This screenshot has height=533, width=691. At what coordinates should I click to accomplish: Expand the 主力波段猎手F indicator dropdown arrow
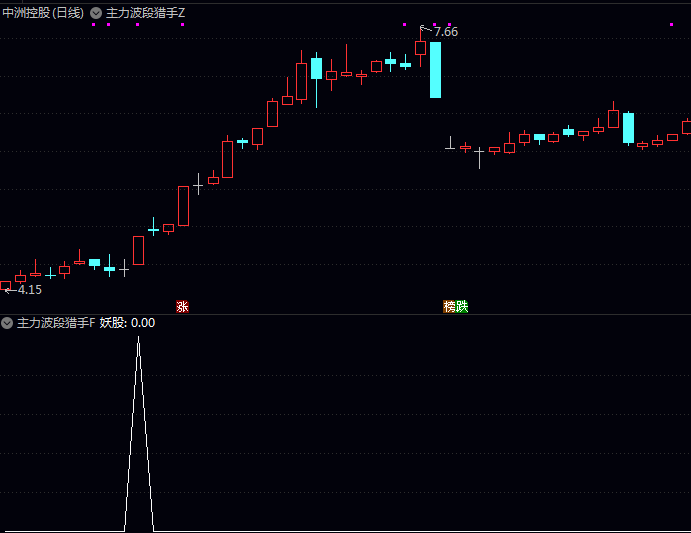(x=7, y=323)
